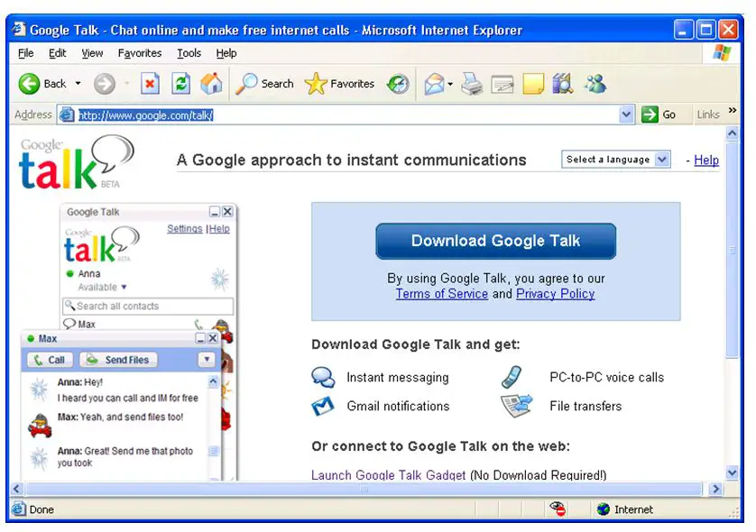
Task: Click the phone icon next to Max contact
Action: [x=198, y=325]
